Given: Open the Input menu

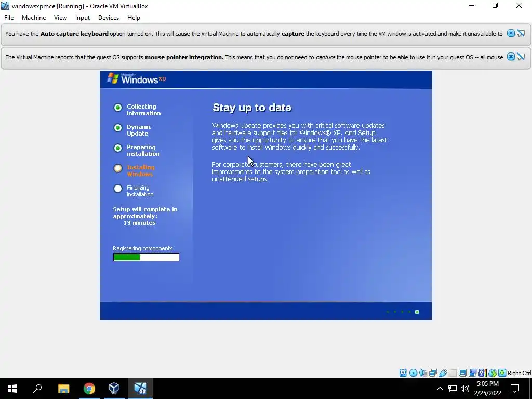Looking at the screenshot, I should 83,18.
